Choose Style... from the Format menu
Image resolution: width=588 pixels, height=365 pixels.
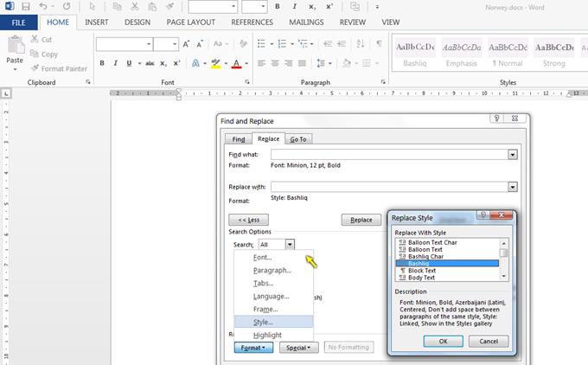click(x=263, y=322)
